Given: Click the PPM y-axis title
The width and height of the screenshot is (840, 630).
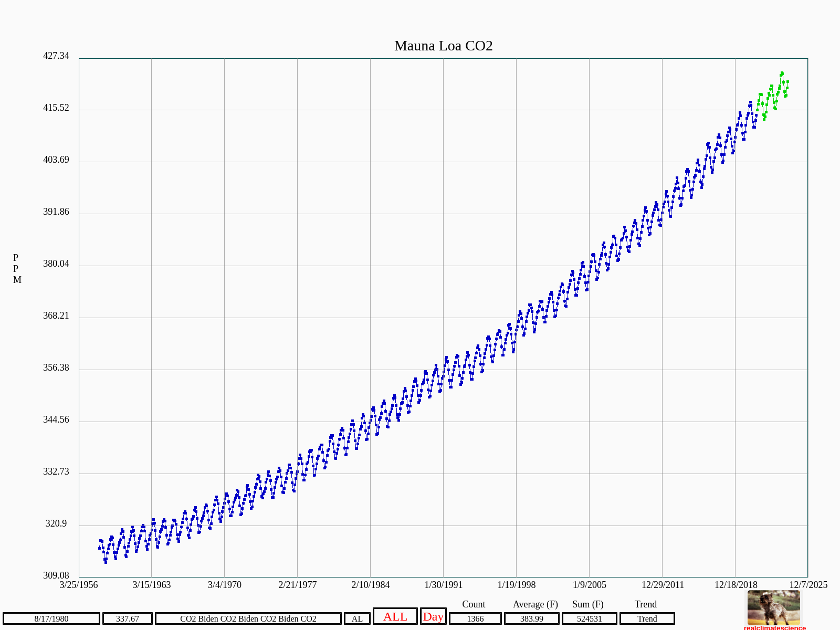Looking at the screenshot, I should [17, 269].
